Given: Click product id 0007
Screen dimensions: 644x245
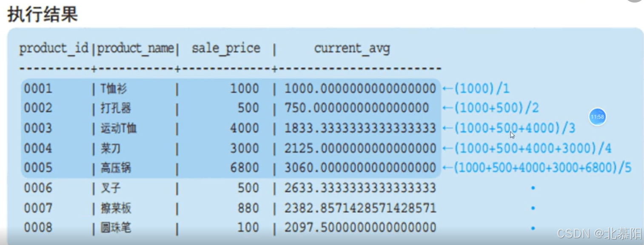Looking at the screenshot, I should click(38, 208).
